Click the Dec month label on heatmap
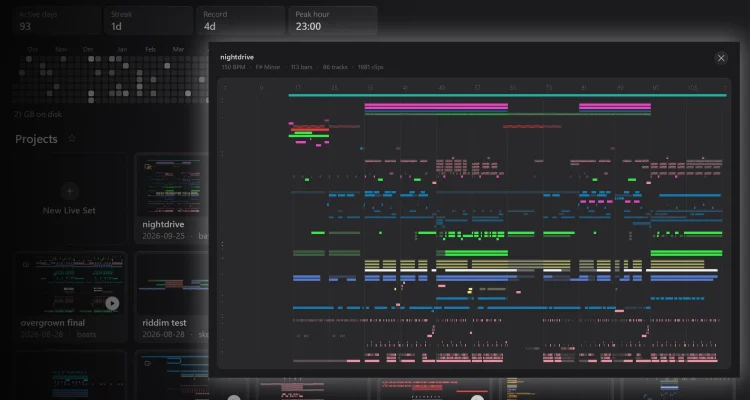This screenshot has height=400, width=750. pyautogui.click(x=88, y=49)
